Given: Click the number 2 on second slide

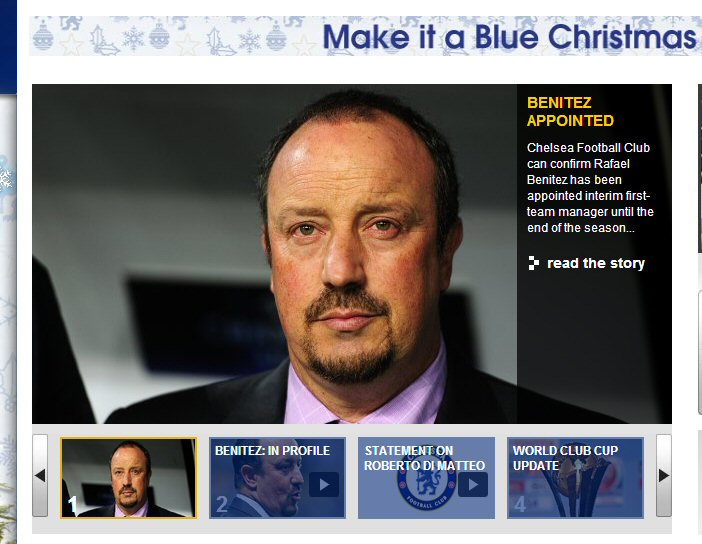Looking at the screenshot, I should 222,505.
